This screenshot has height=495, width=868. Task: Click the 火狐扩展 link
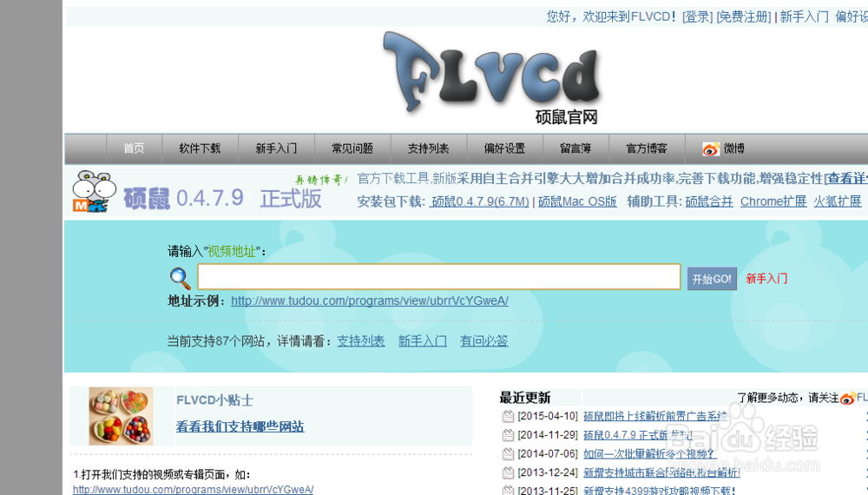[x=838, y=201]
